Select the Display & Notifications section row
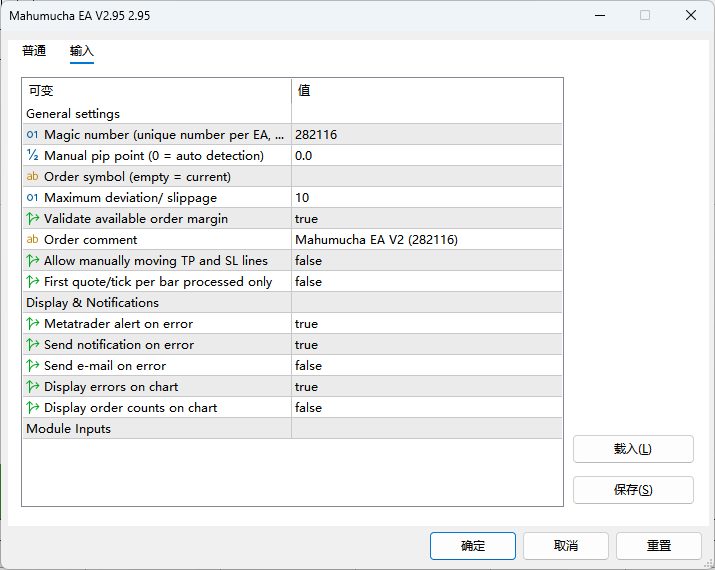This screenshot has width=715, height=570. [x=292, y=302]
